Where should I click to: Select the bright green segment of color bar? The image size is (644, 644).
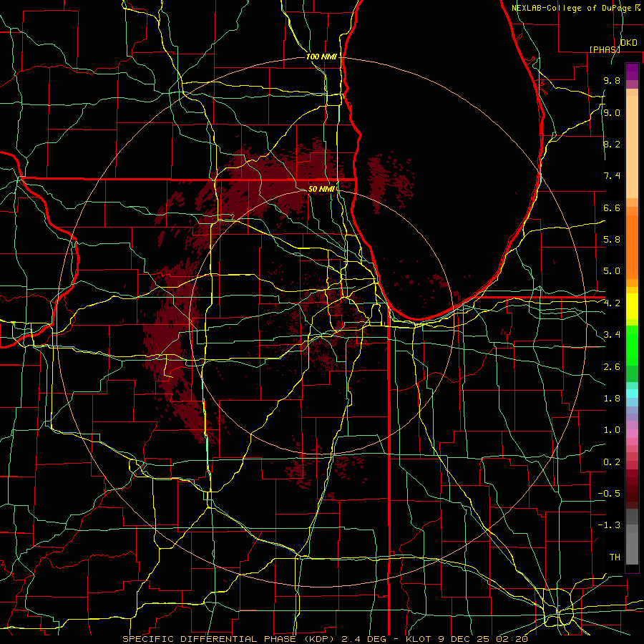click(632, 344)
